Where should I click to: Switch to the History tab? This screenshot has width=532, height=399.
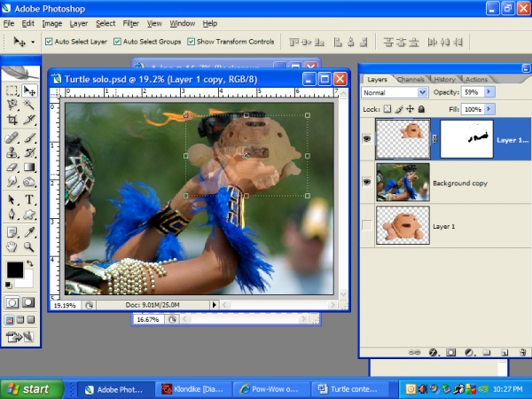tap(444, 80)
